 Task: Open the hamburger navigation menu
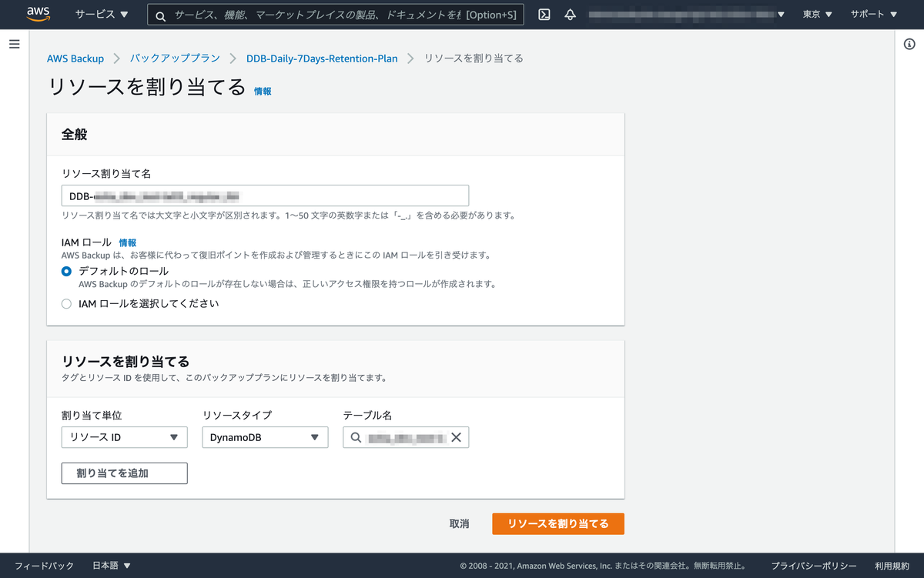coord(14,44)
